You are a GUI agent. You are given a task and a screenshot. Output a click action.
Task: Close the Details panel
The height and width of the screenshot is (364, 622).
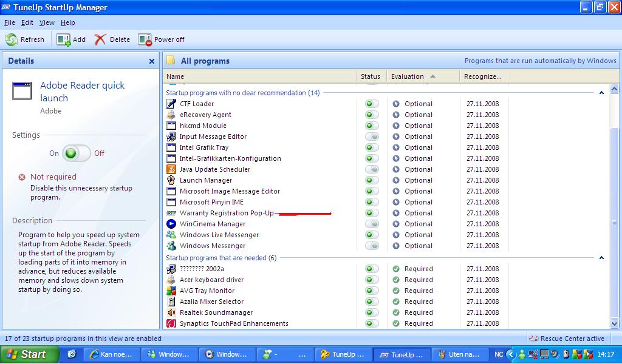(151, 61)
